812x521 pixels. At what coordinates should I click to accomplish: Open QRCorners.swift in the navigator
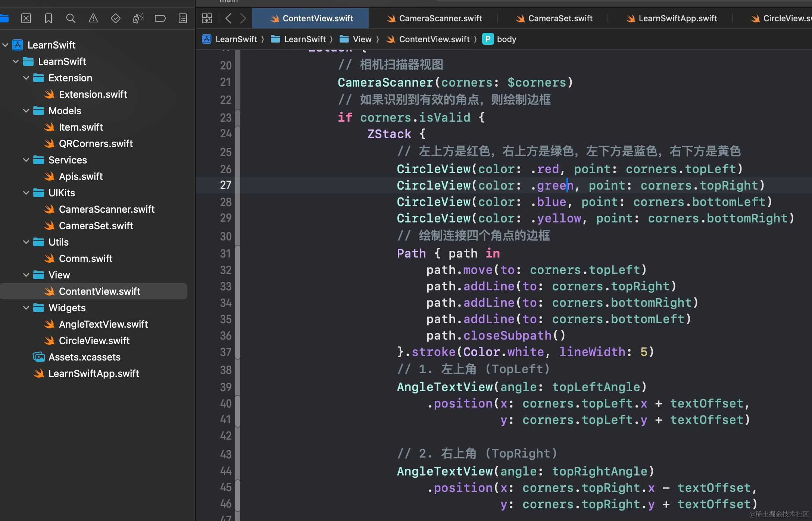tap(96, 144)
